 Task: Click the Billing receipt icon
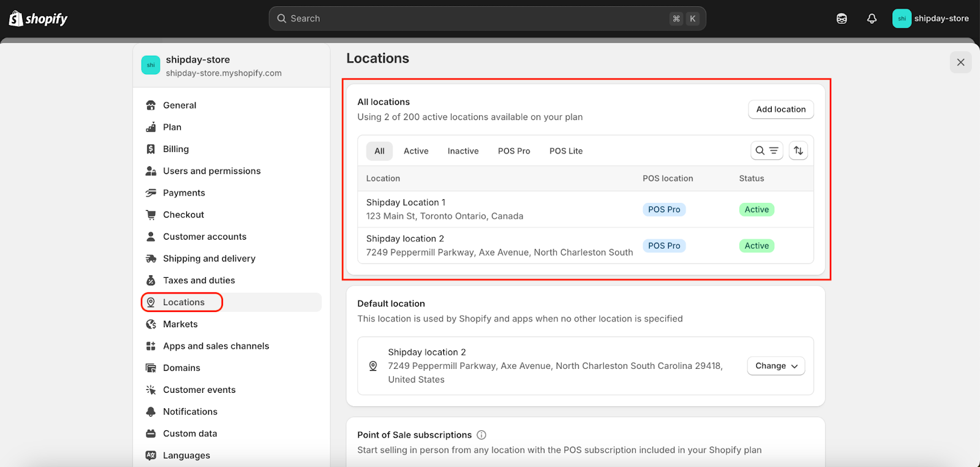[151, 149]
